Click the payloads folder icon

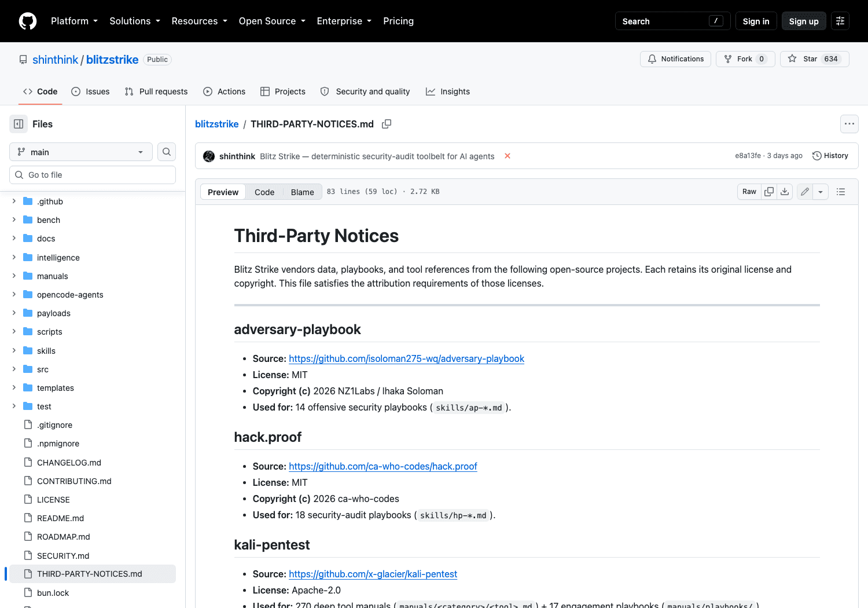(28, 313)
